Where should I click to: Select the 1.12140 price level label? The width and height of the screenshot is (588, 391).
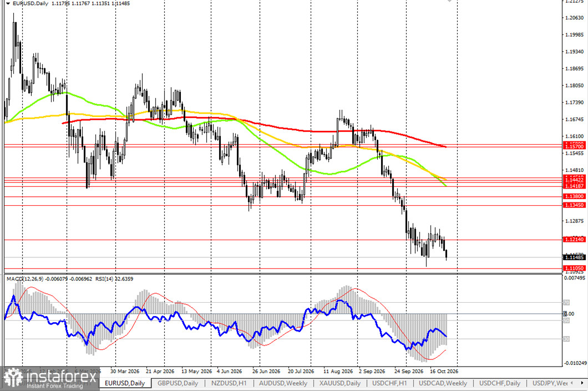[x=574, y=239]
